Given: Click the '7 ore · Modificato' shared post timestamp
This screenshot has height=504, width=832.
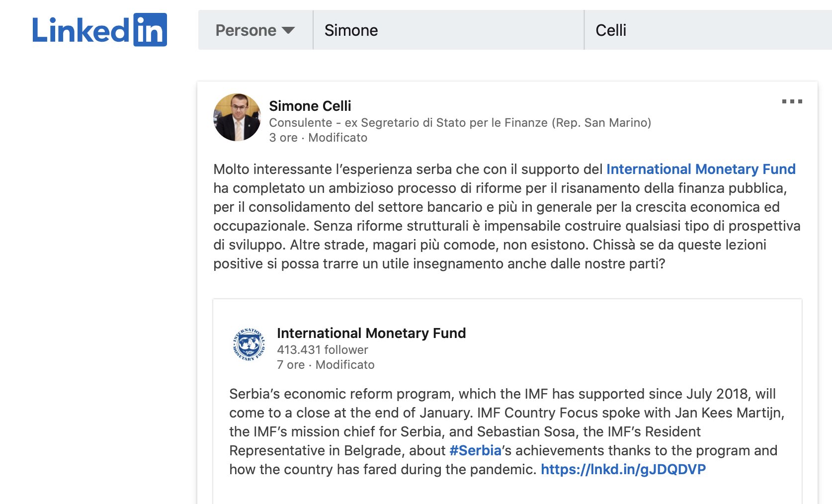Looking at the screenshot, I should point(326,365).
